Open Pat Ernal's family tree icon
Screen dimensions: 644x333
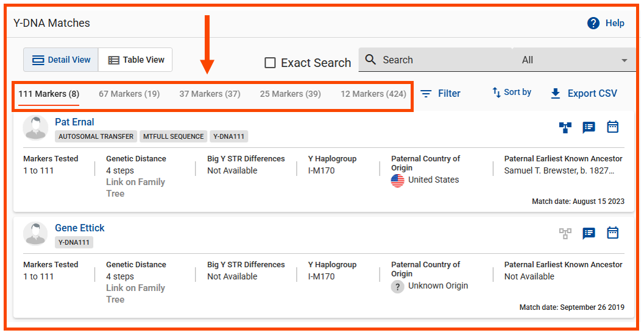pyautogui.click(x=565, y=127)
